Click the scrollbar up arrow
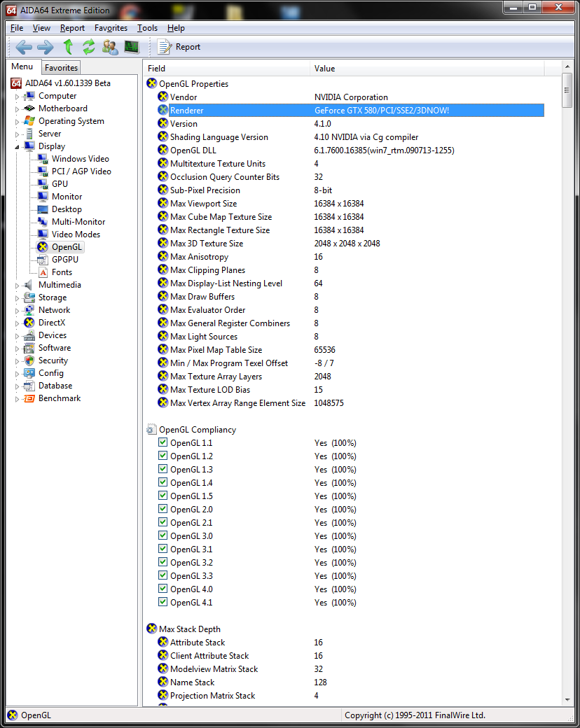This screenshot has width=580, height=728. (x=567, y=66)
